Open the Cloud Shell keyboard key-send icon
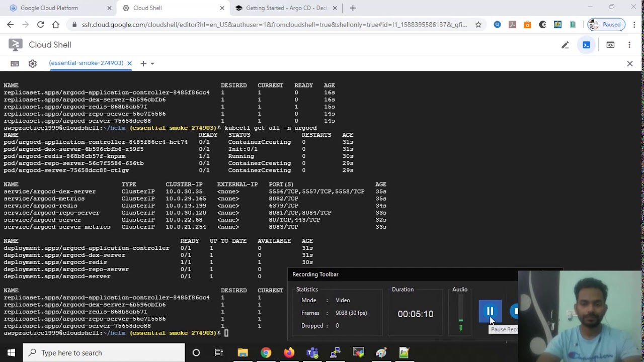 click(x=15, y=63)
